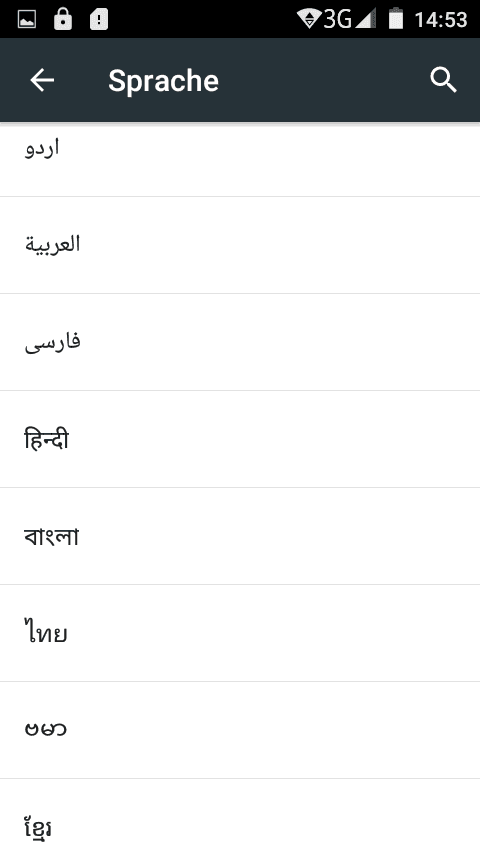
Task: Pick Burmese (ဗမာ) as language
Action: (x=240, y=730)
